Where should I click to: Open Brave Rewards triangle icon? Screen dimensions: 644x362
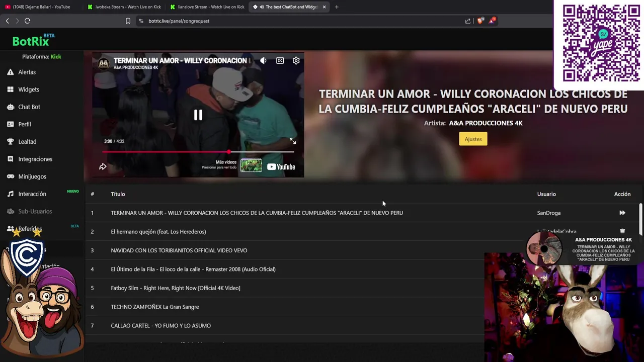[492, 21]
